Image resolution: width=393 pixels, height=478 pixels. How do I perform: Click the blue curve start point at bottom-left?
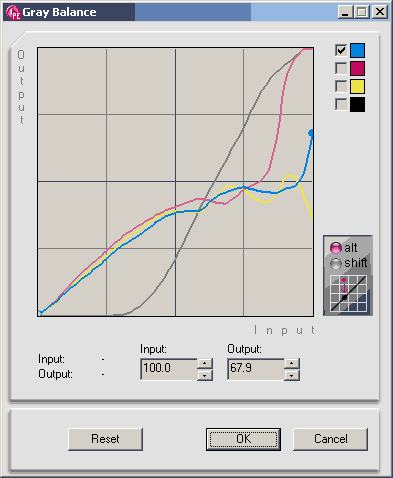click(40, 312)
